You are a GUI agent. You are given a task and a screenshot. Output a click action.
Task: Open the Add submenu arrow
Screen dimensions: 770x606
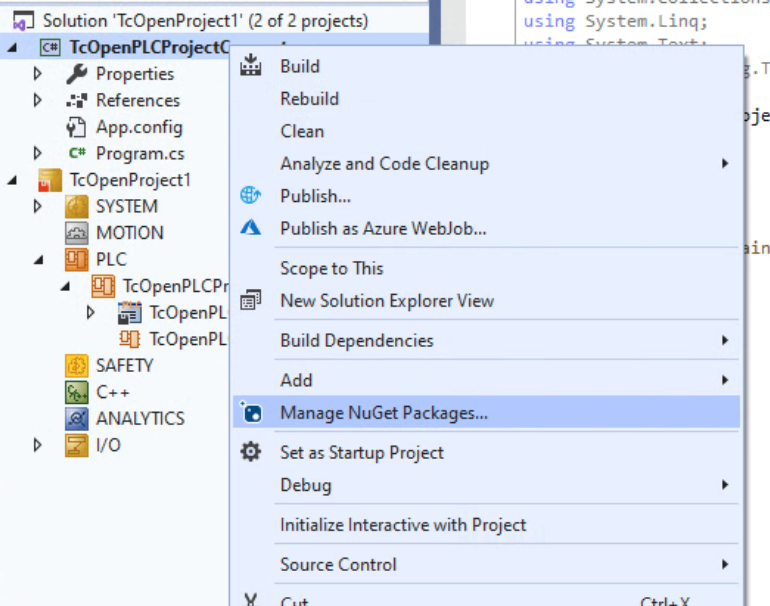click(x=725, y=380)
